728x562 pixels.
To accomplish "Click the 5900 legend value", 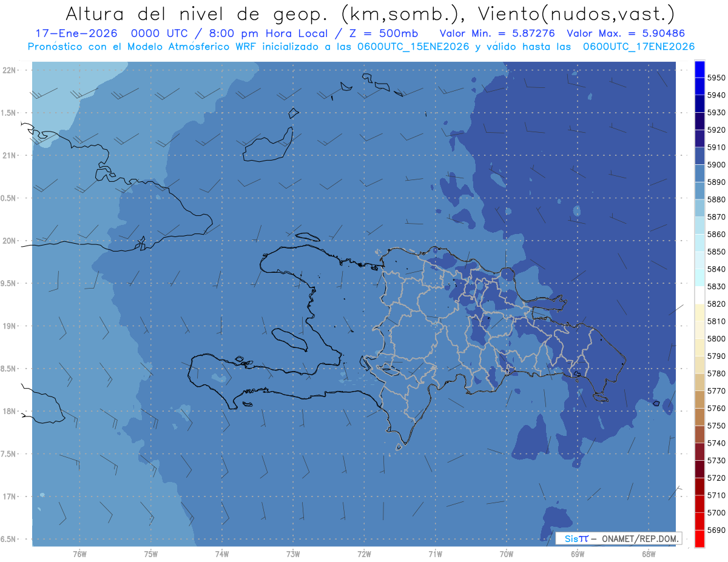I will [716, 165].
